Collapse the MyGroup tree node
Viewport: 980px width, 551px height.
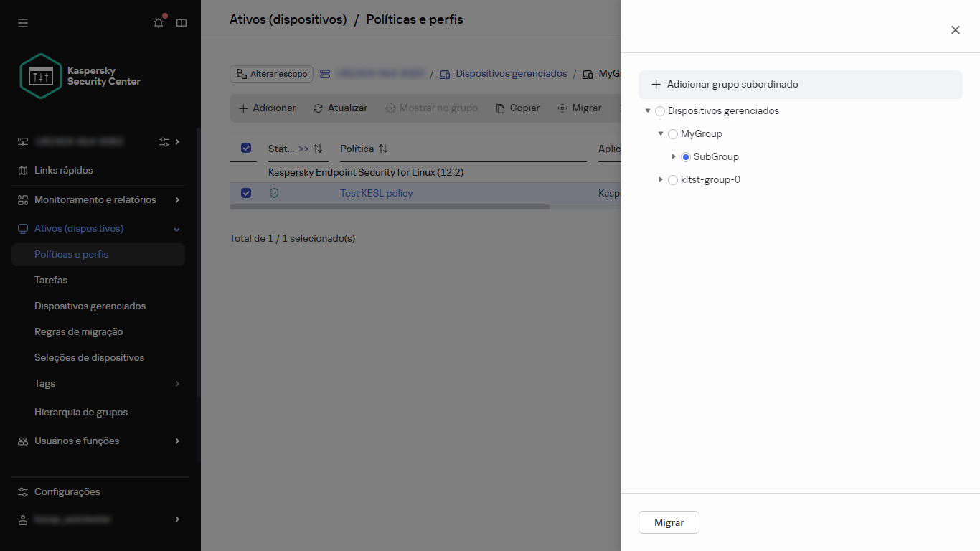(661, 133)
